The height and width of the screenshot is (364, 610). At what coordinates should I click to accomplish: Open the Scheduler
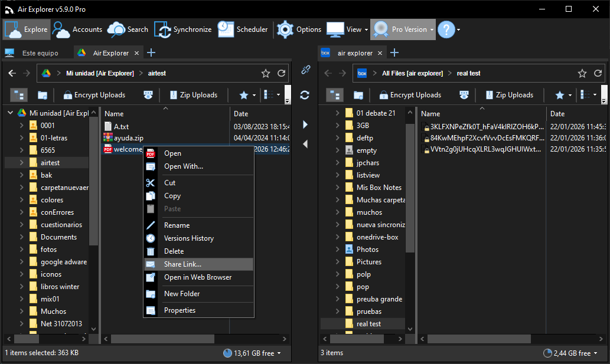point(243,29)
